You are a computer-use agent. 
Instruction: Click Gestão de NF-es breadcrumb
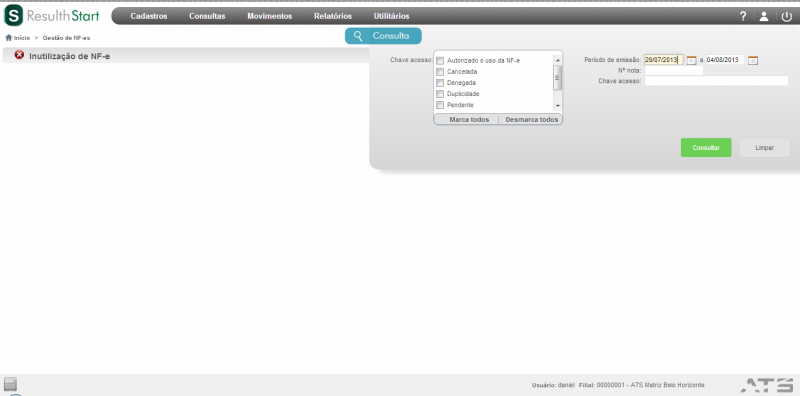tap(66, 38)
